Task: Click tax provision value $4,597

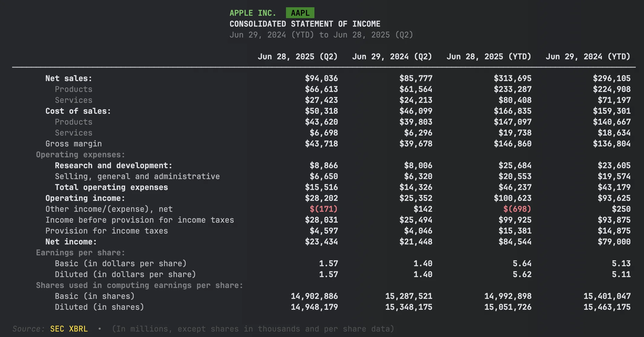Action: [x=324, y=231]
